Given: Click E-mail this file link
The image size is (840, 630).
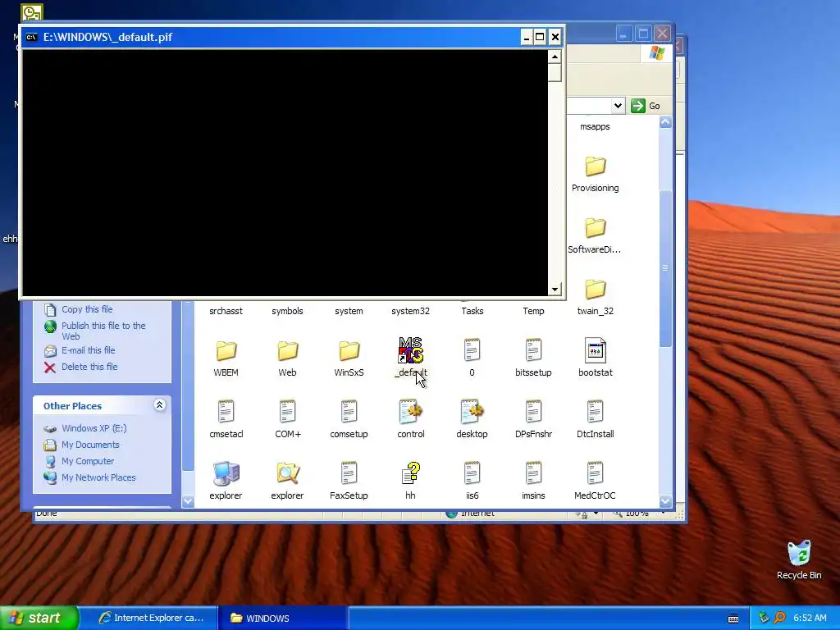Looking at the screenshot, I should (88, 350).
